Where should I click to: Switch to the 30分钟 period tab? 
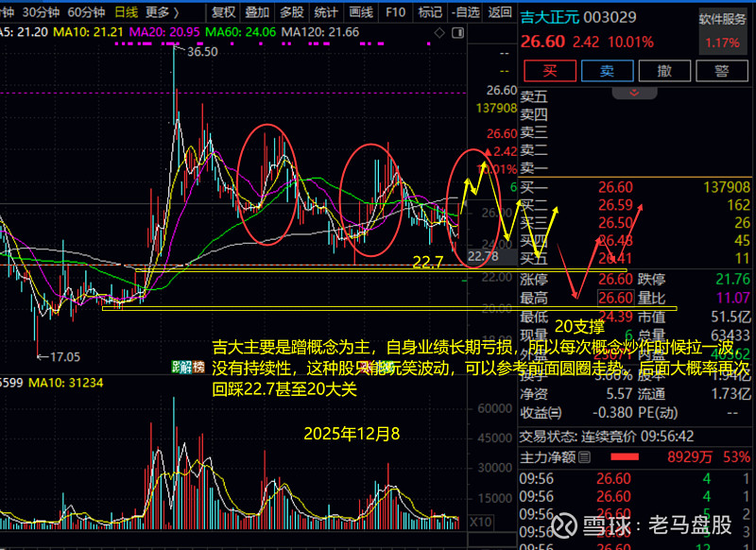pos(41,12)
